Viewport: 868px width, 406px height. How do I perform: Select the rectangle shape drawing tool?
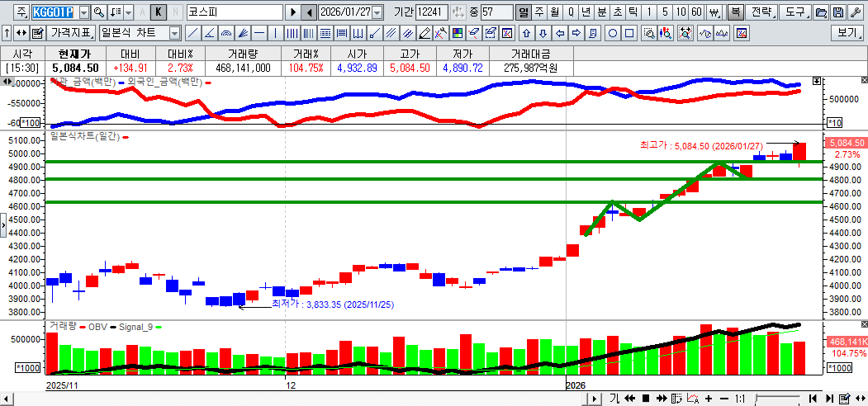tap(629, 33)
